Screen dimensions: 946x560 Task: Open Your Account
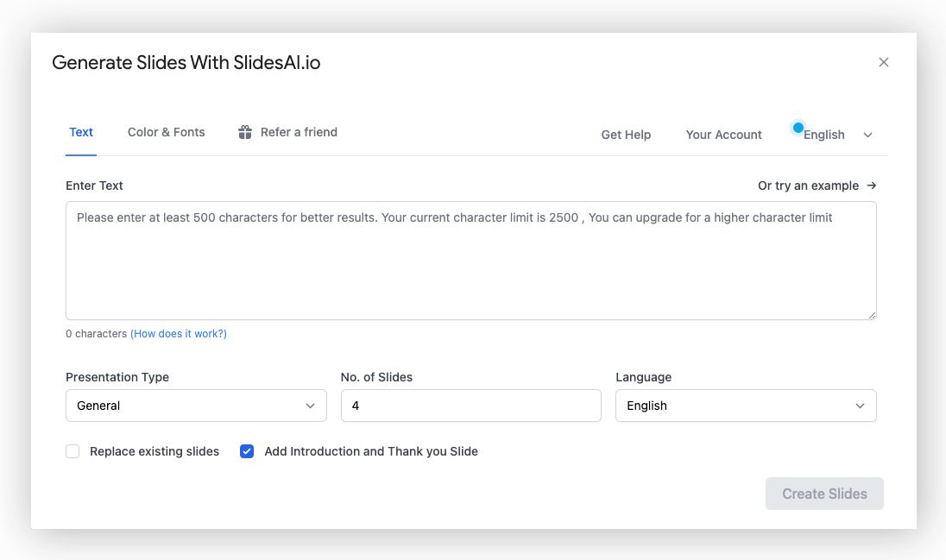pos(723,135)
